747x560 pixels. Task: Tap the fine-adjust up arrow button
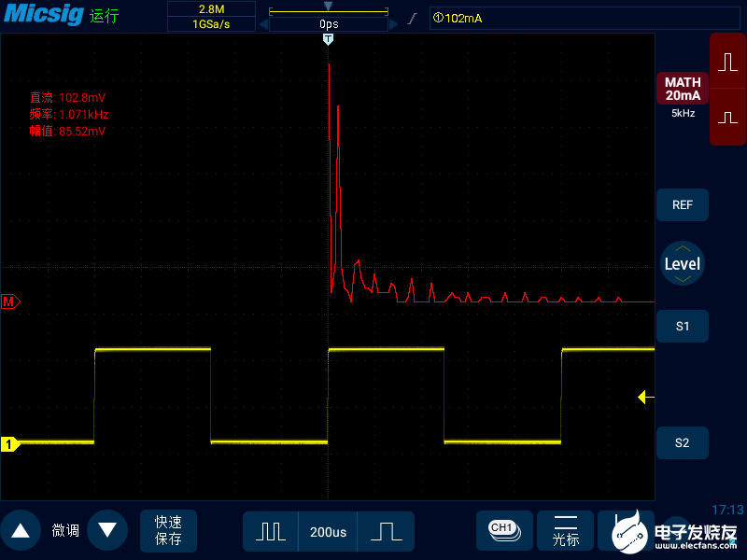click(20, 530)
